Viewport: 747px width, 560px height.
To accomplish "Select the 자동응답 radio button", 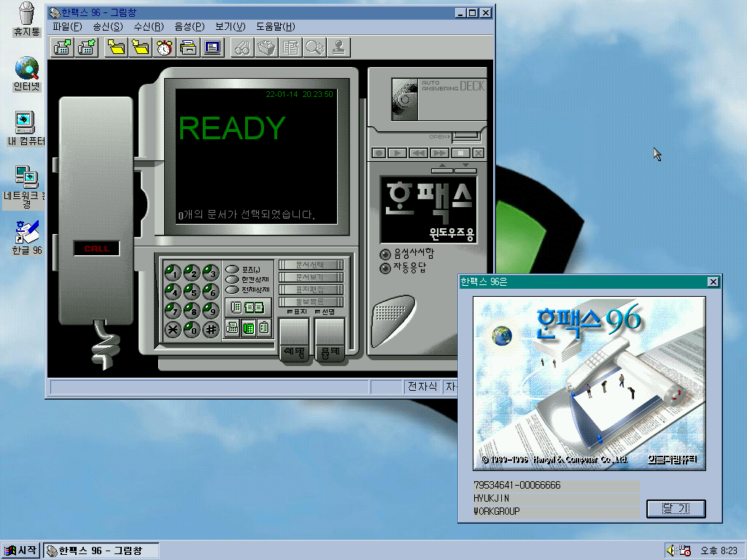I will [x=385, y=268].
